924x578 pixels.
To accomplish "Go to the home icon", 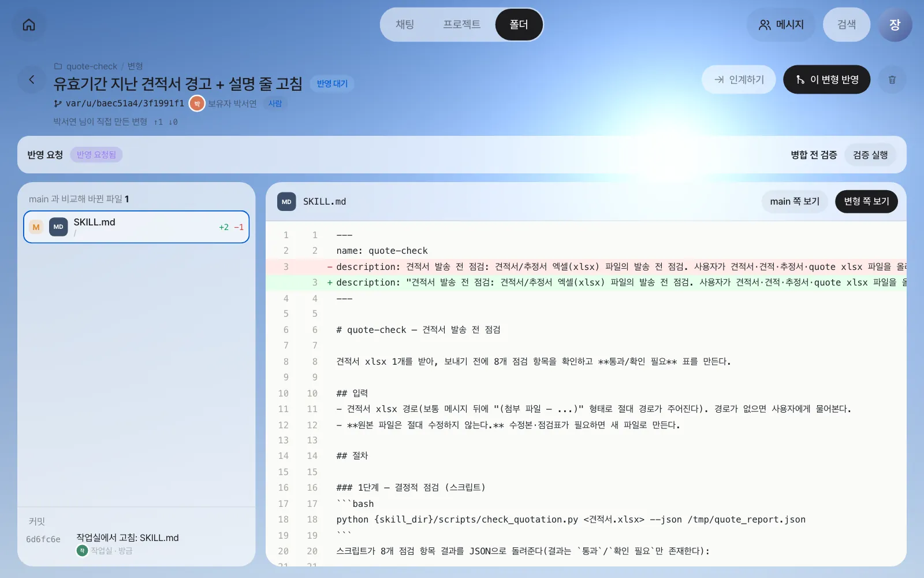I will (29, 25).
